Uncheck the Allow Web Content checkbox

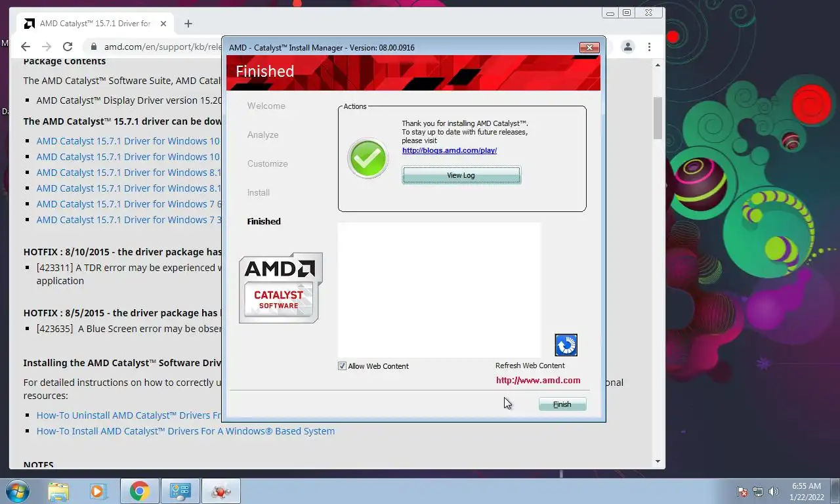click(x=342, y=366)
